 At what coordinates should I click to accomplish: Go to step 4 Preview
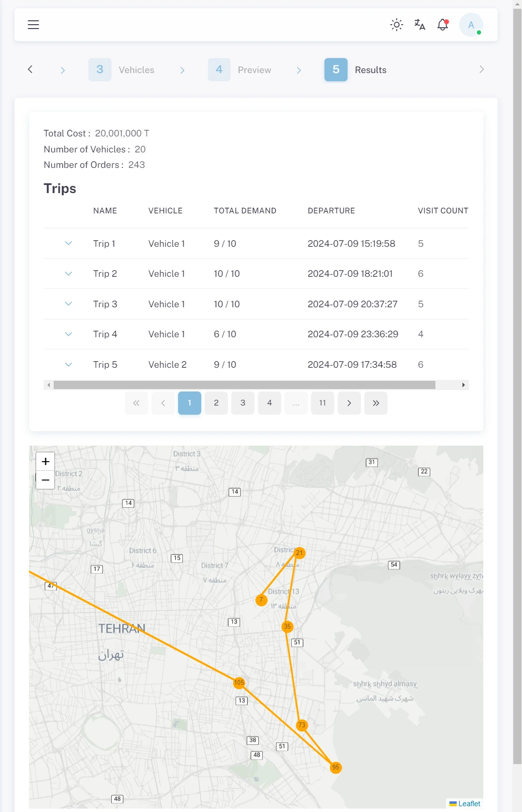[x=240, y=70]
